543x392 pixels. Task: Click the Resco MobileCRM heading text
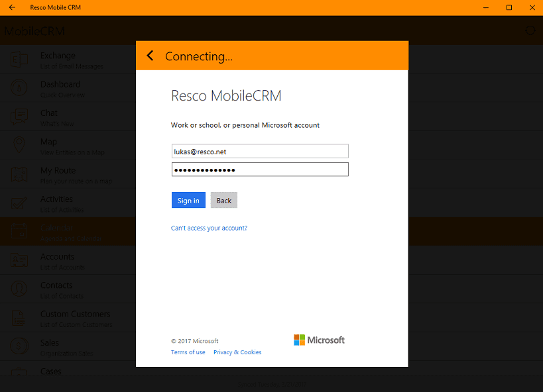(x=226, y=96)
